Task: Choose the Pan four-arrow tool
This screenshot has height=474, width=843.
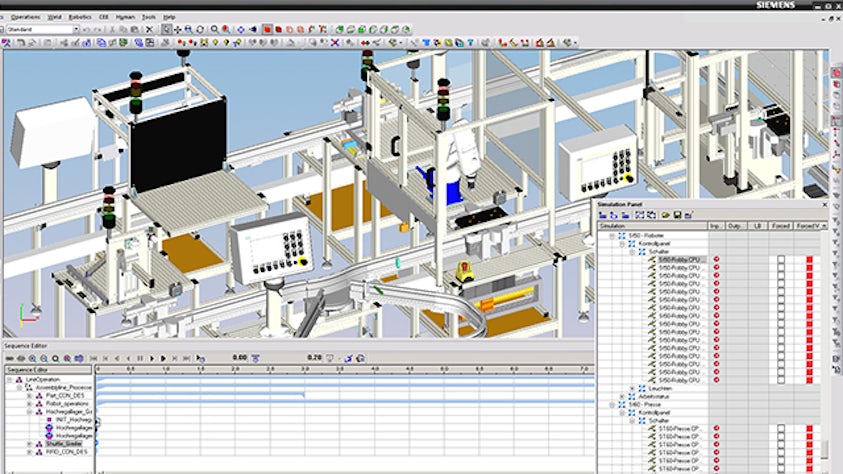Action: point(177,30)
